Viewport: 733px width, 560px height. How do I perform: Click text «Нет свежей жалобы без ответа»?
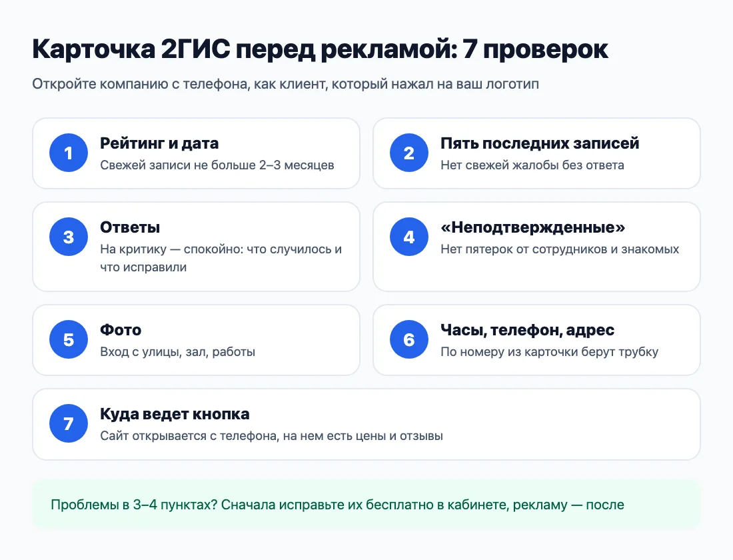pyautogui.click(x=532, y=165)
